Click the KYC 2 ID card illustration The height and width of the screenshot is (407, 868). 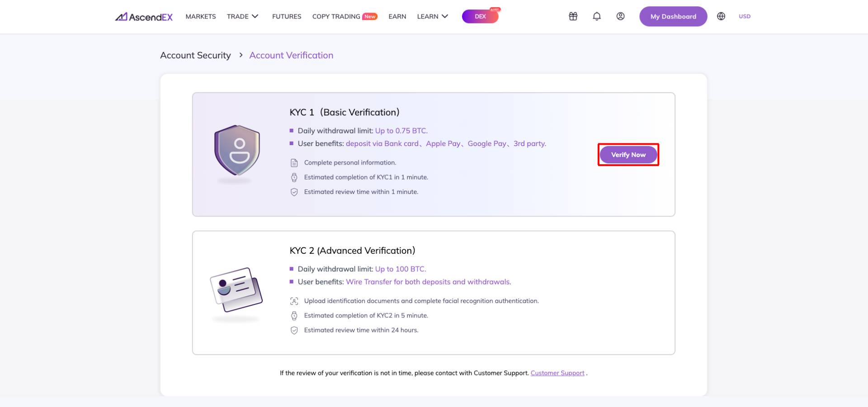236,289
